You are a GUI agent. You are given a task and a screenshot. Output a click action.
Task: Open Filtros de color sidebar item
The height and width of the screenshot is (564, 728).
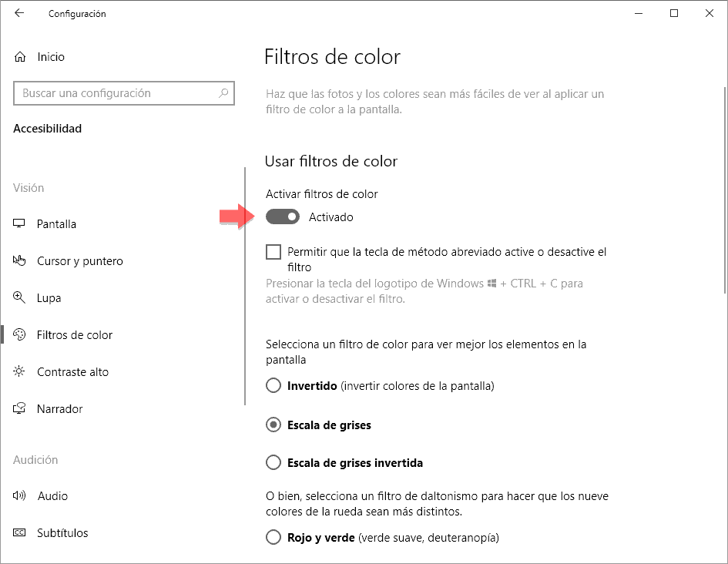[75, 335]
